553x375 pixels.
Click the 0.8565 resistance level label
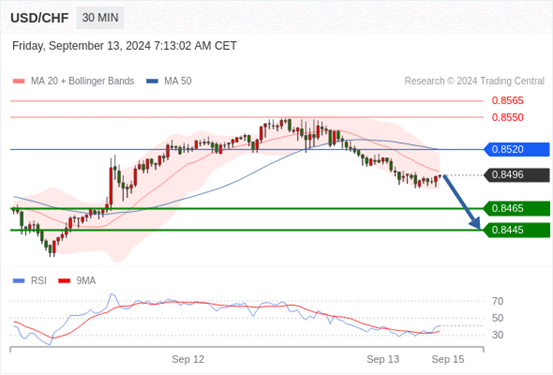[x=508, y=101]
